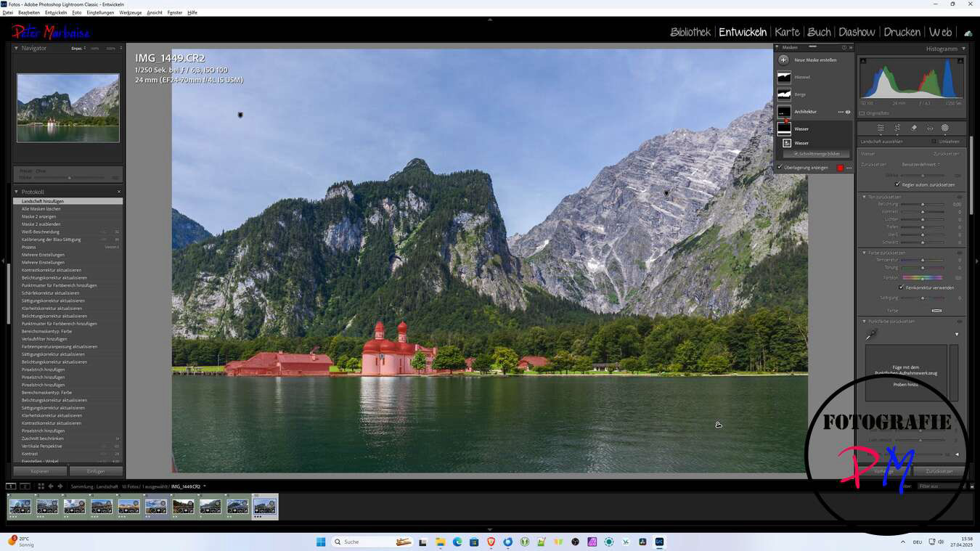Viewport: 980px width, 551px height.
Task: Select the Edit sliders tool icon
Action: [881, 128]
